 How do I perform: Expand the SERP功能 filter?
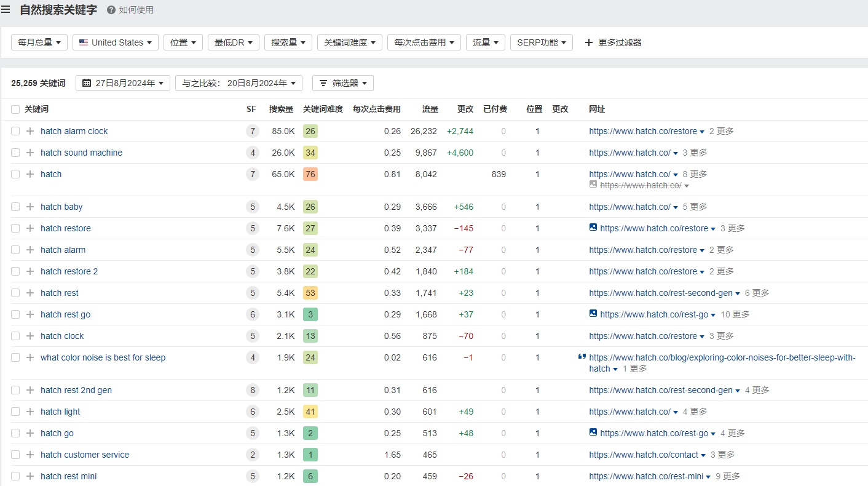pyautogui.click(x=542, y=42)
